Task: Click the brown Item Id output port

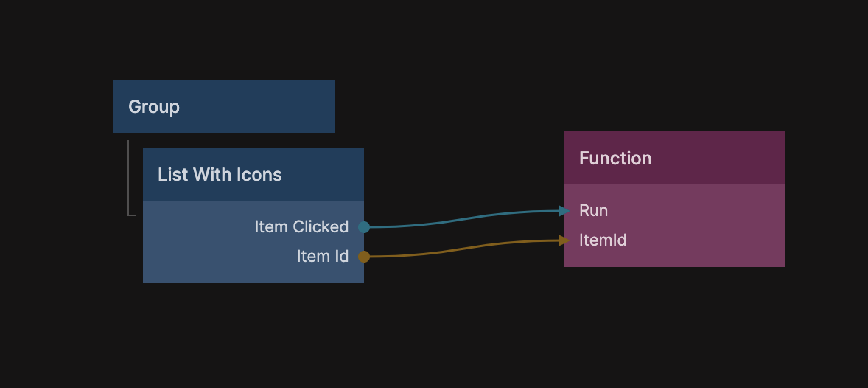Action: 364,257
